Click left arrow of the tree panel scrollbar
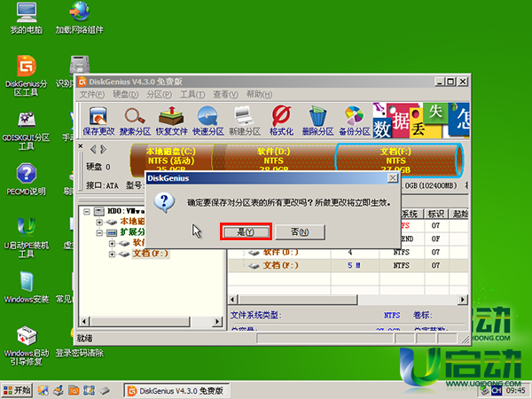The height and width of the screenshot is (399, 532). coord(84,321)
